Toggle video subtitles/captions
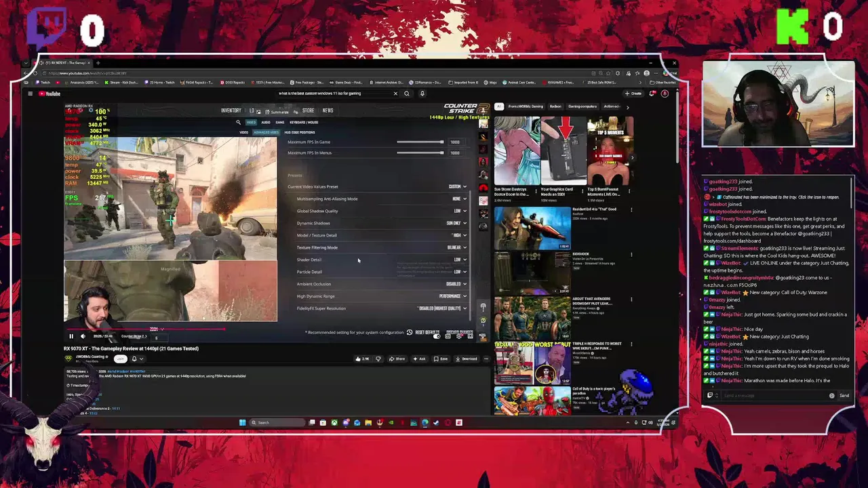This screenshot has height=488, width=868. coord(448,336)
